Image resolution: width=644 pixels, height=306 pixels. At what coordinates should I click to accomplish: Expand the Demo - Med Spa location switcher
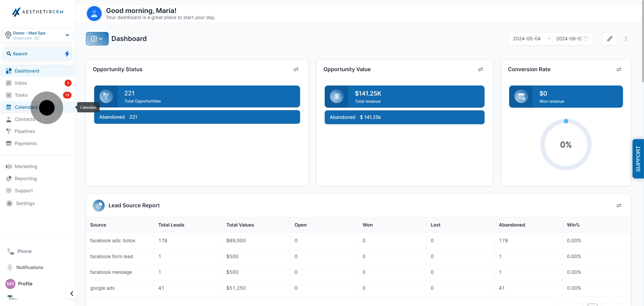38,35
